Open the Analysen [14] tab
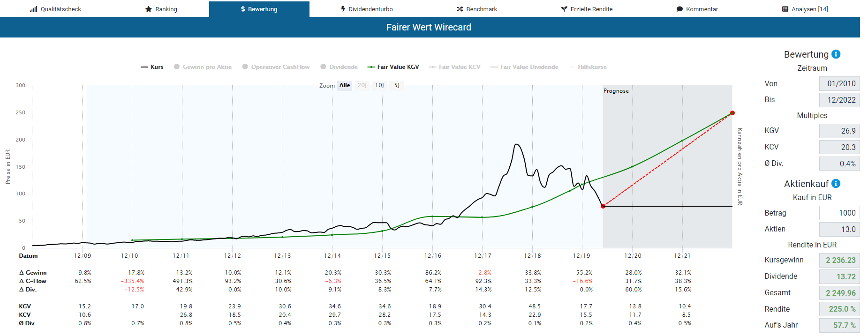The width and height of the screenshot is (868, 336). tap(805, 9)
